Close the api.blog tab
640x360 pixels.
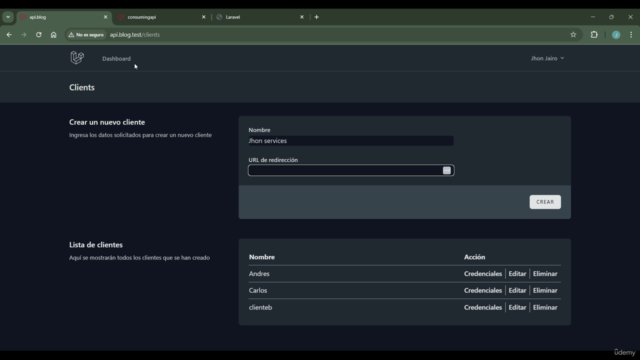click(105, 17)
